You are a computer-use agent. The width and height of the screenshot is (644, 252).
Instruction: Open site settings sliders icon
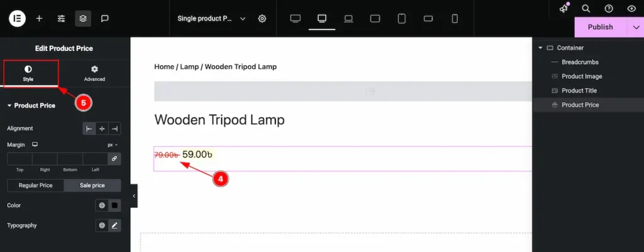pos(61,18)
